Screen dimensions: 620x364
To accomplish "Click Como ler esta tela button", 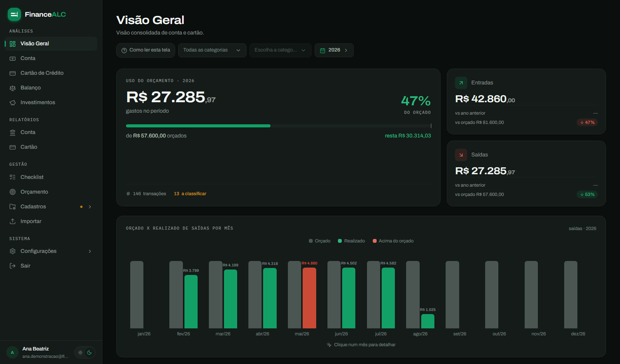I will click(x=146, y=50).
